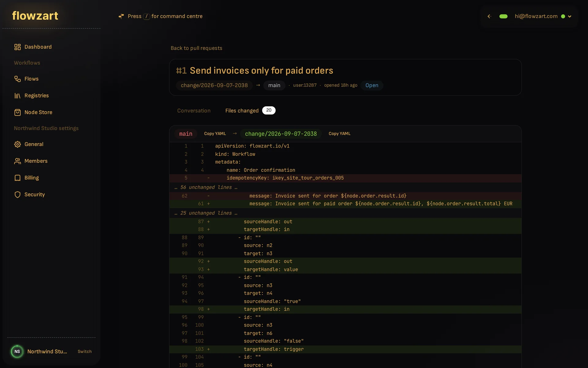
Task: Click the 'kind: Workflow' line
Action: 345,154
